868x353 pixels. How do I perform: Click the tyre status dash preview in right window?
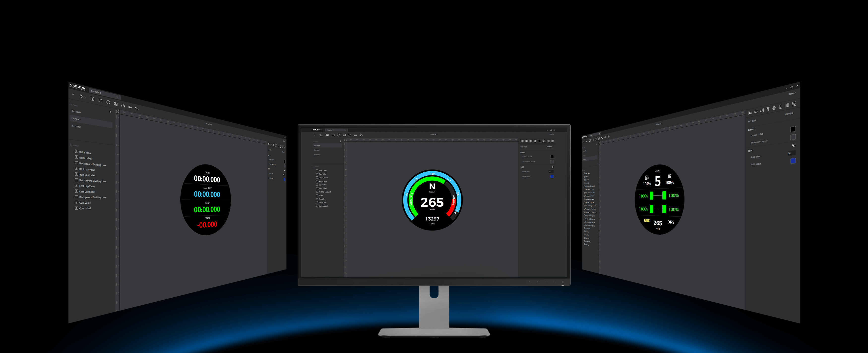point(659,199)
